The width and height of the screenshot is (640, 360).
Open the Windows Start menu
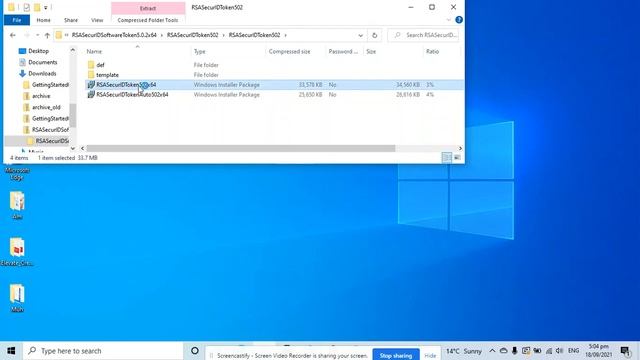tap(11, 351)
